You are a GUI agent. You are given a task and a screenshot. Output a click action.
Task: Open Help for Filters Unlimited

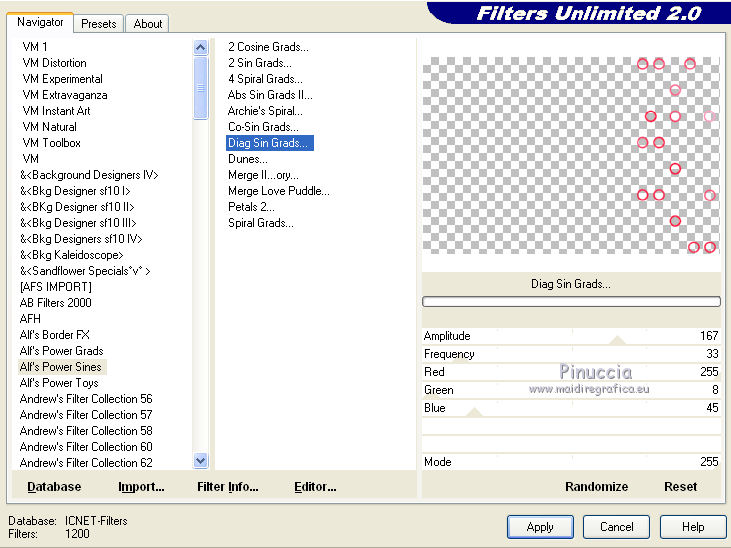[x=693, y=527]
